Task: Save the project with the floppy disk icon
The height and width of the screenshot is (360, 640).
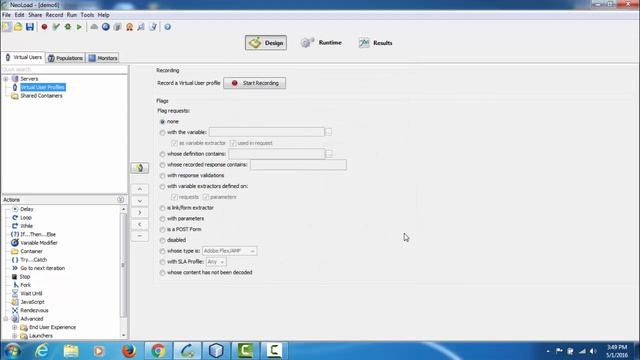Action: click(x=30, y=27)
